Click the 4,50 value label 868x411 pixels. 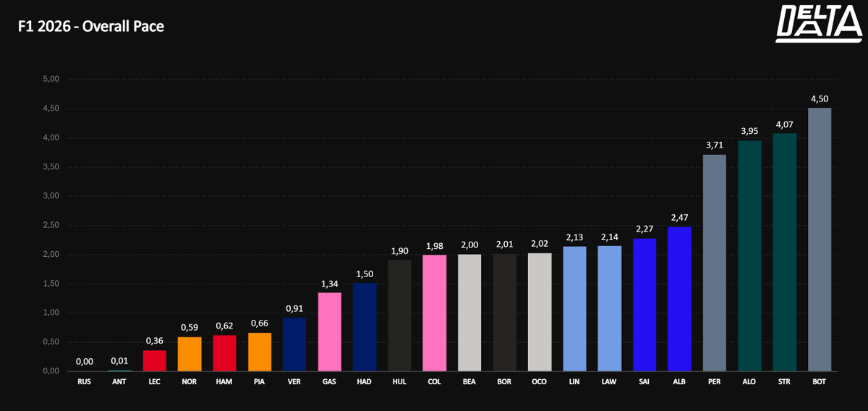(x=820, y=99)
